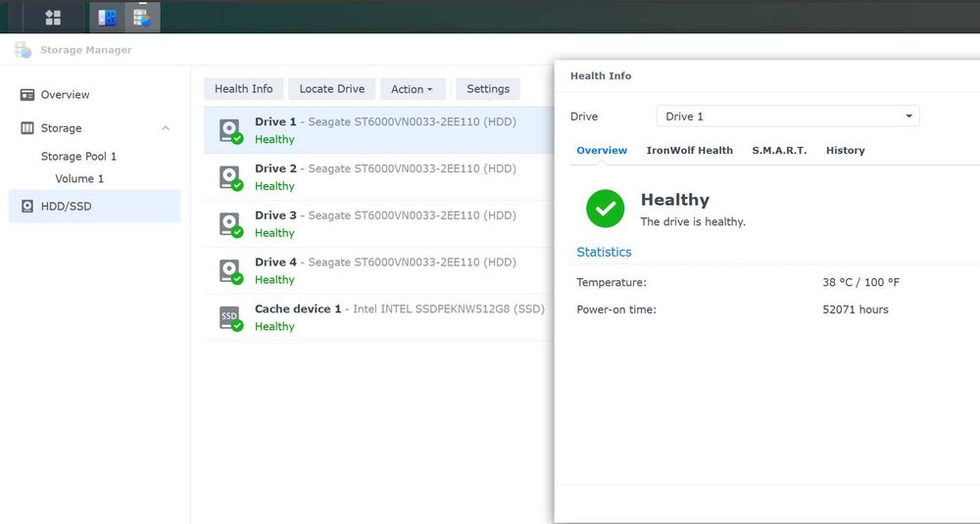Click the Storage Manager title icon
Image resolution: width=980 pixels, height=524 pixels.
tap(23, 50)
